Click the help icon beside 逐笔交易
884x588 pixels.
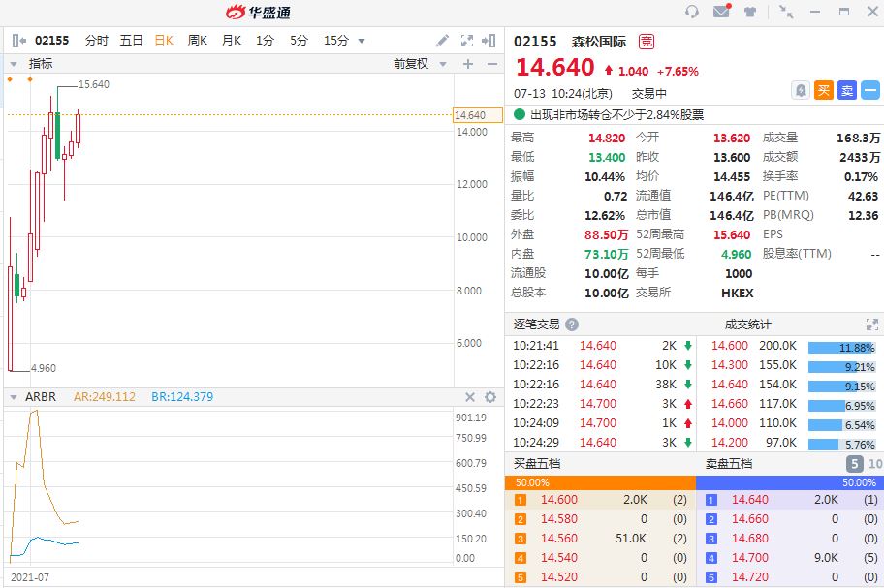click(x=572, y=325)
